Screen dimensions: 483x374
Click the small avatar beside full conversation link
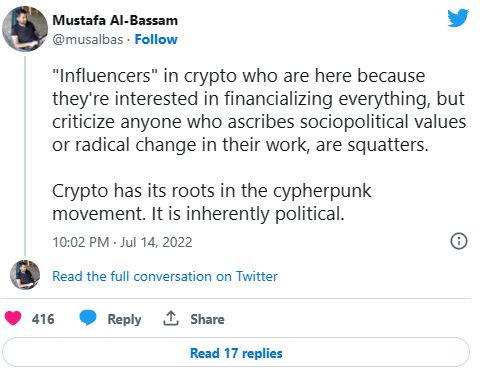25,275
